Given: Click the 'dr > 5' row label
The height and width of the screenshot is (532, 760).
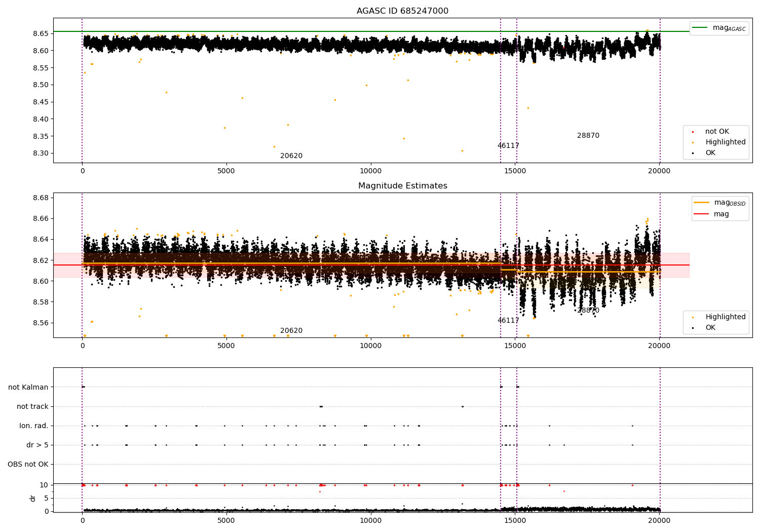Looking at the screenshot, I should tap(37, 445).
